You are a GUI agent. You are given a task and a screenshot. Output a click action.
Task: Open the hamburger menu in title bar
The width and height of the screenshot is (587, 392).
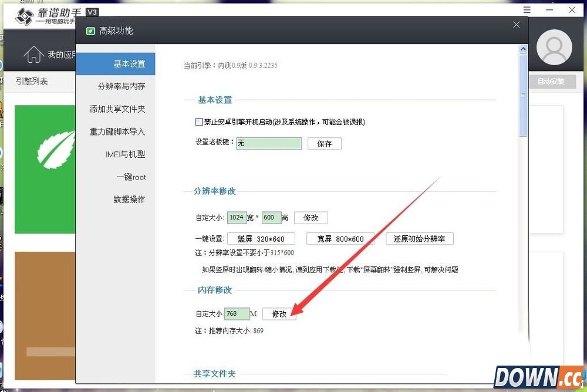point(527,10)
